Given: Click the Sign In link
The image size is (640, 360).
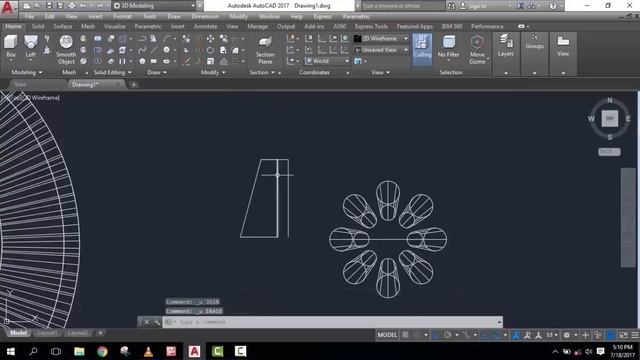Looking at the screenshot, I should pyautogui.click(x=477, y=6).
